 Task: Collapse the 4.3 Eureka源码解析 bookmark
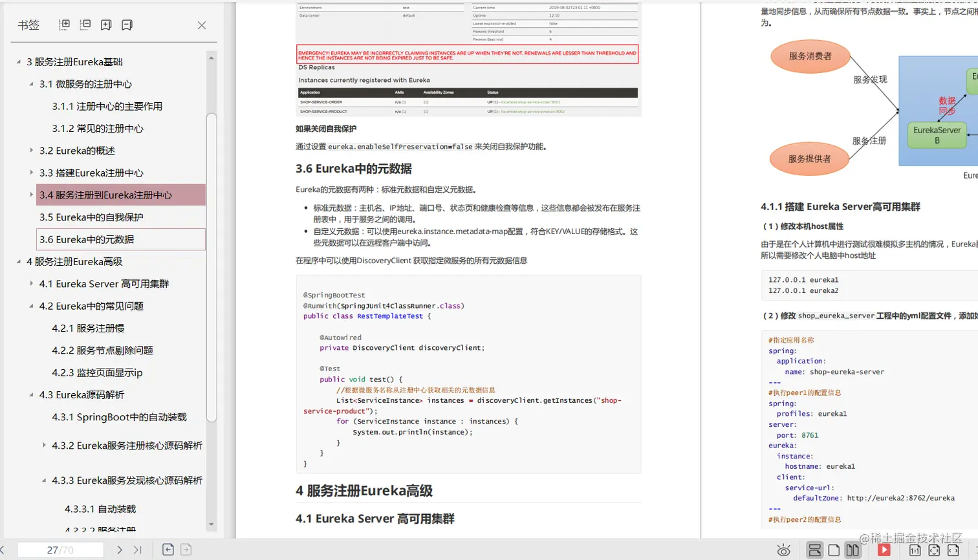[x=31, y=394]
